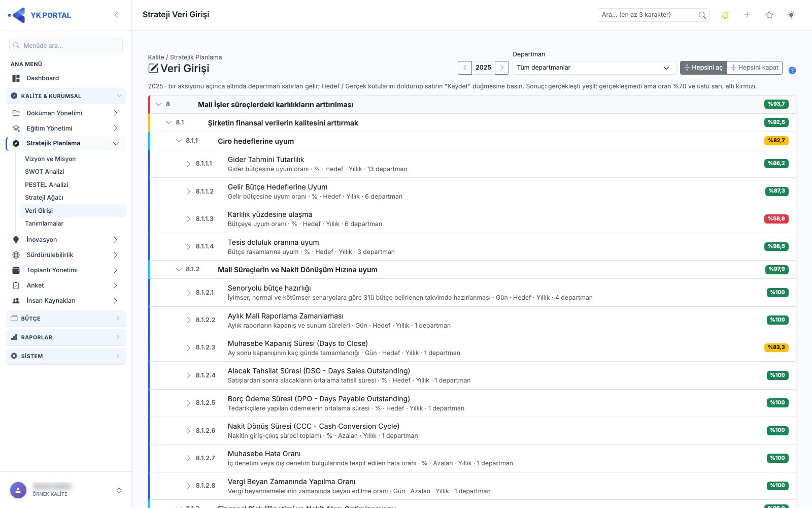The image size is (812, 508).
Task: Click 'Hepsini kapat' toggle button
Action: 755,68
